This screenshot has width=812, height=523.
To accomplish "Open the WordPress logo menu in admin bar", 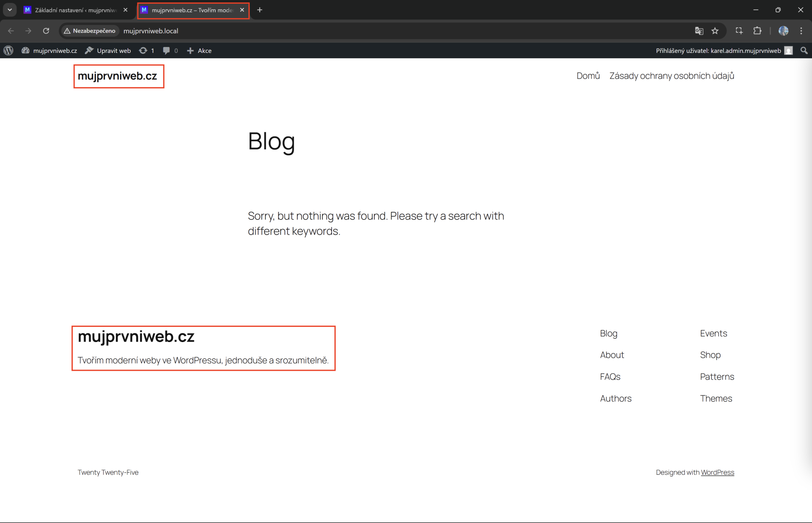I will click(8, 50).
